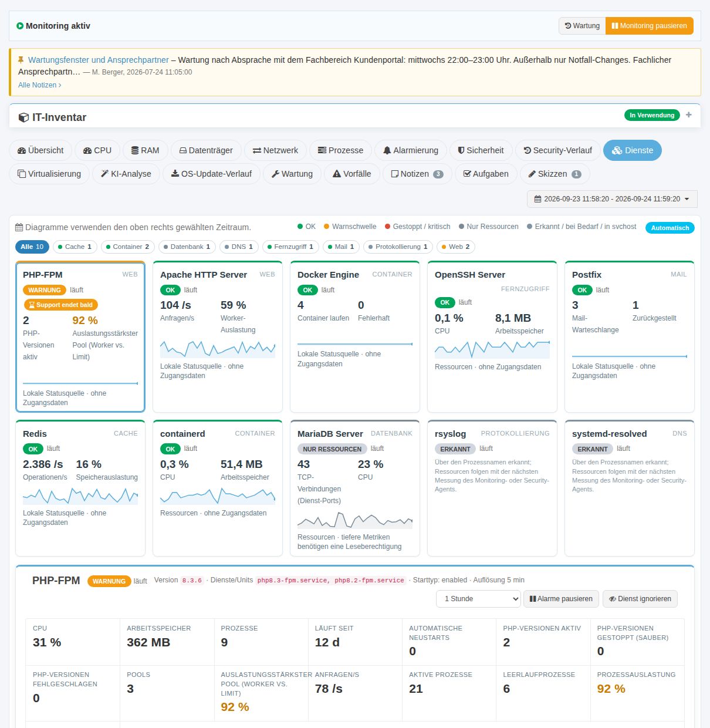Viewport: 710px width, 728px height.
Task: Filter services by Container chip
Action: pos(129,247)
